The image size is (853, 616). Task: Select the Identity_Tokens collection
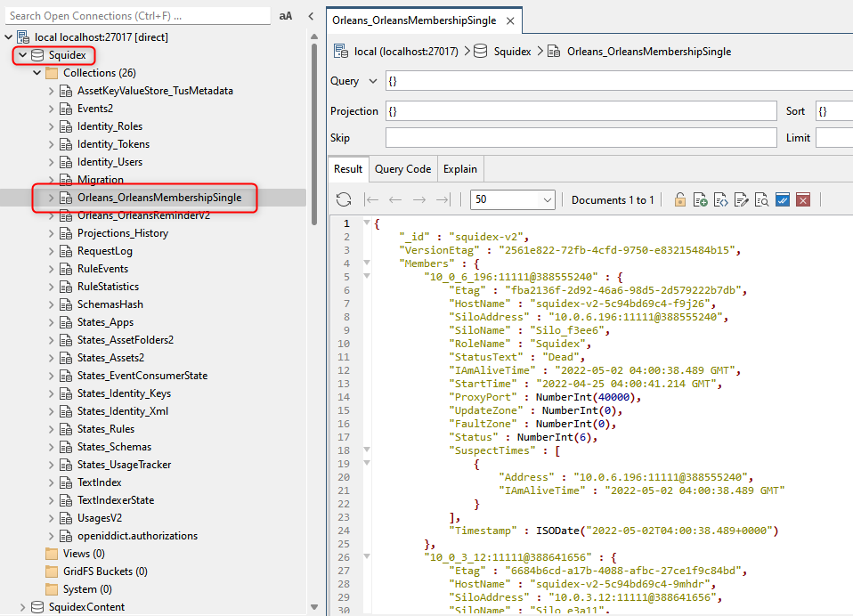click(113, 144)
